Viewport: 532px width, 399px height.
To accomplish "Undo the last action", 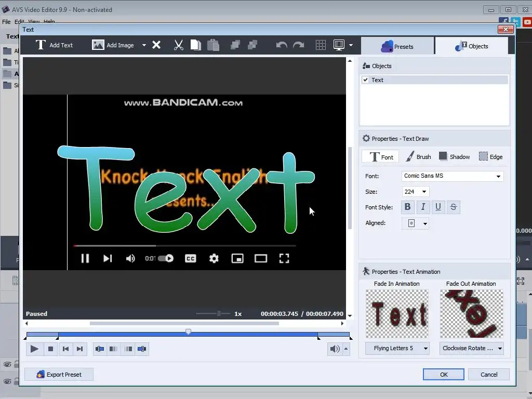I will coord(282,45).
